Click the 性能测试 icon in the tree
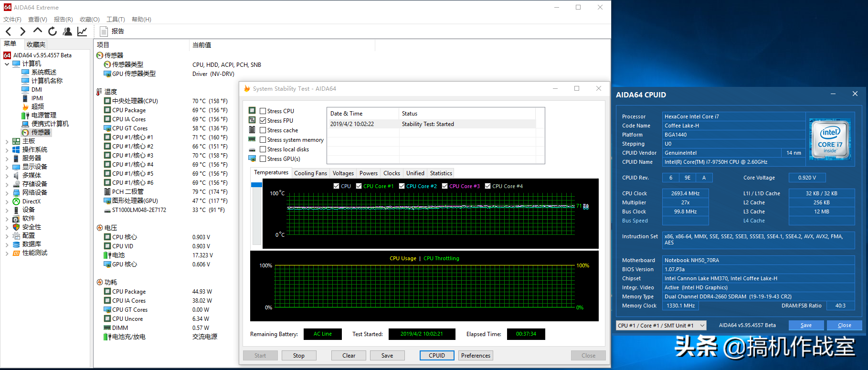The width and height of the screenshot is (868, 370). pos(16,253)
